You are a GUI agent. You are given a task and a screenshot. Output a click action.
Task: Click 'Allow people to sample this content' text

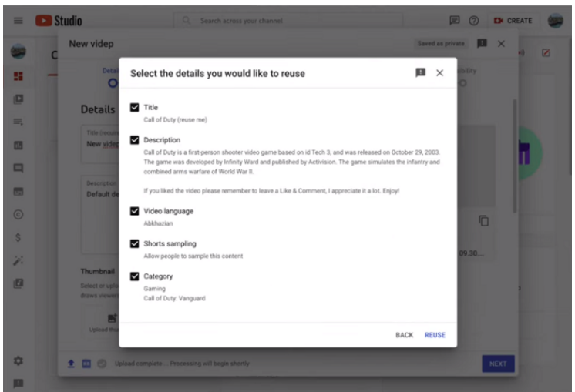point(193,256)
